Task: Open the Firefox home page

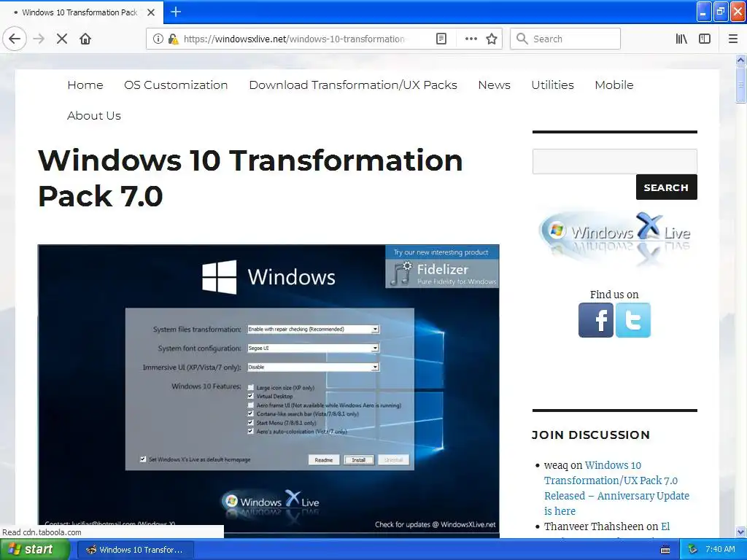Action: click(85, 39)
